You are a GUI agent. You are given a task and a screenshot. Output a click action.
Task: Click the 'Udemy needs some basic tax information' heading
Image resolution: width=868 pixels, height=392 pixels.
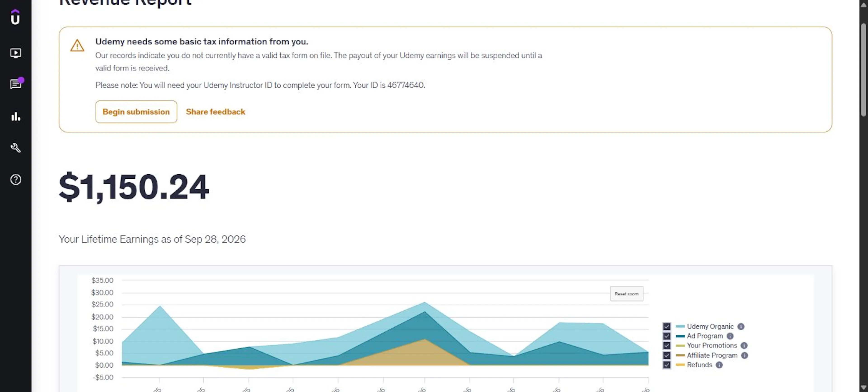(x=202, y=42)
